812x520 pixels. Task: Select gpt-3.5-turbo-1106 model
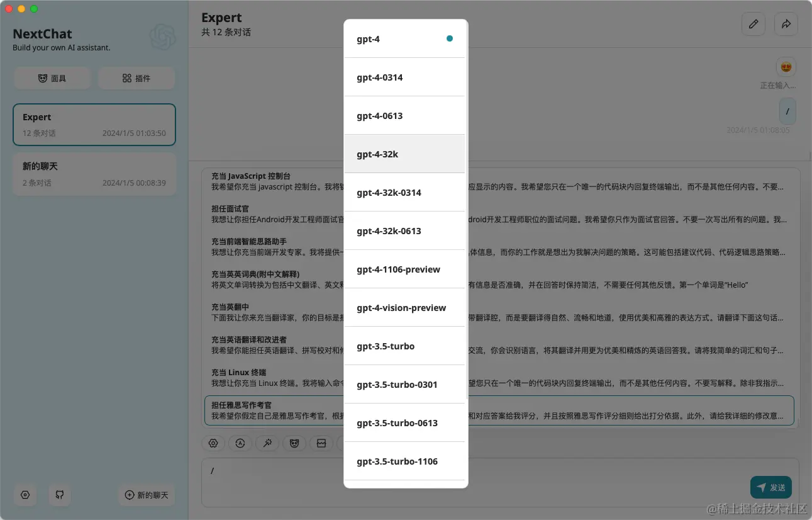[404, 461]
